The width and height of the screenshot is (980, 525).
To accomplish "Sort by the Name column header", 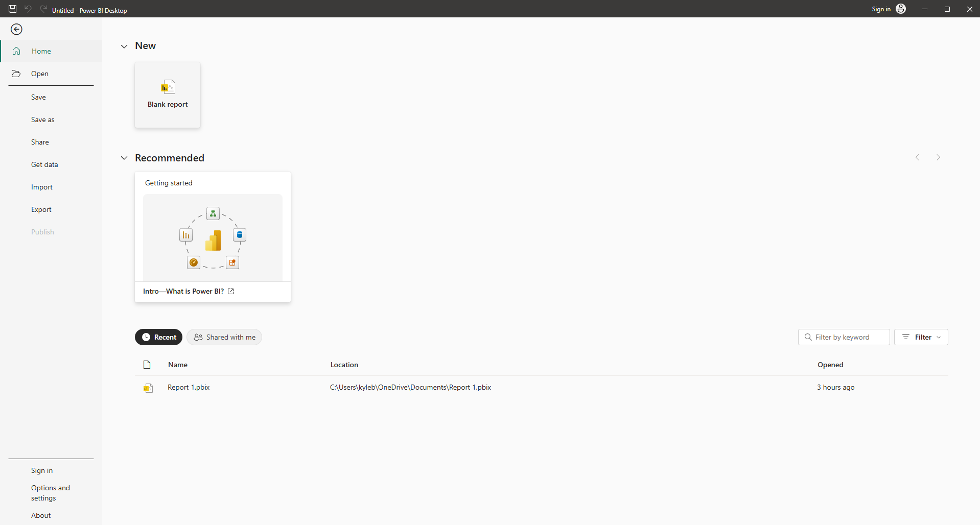I will pos(178,365).
